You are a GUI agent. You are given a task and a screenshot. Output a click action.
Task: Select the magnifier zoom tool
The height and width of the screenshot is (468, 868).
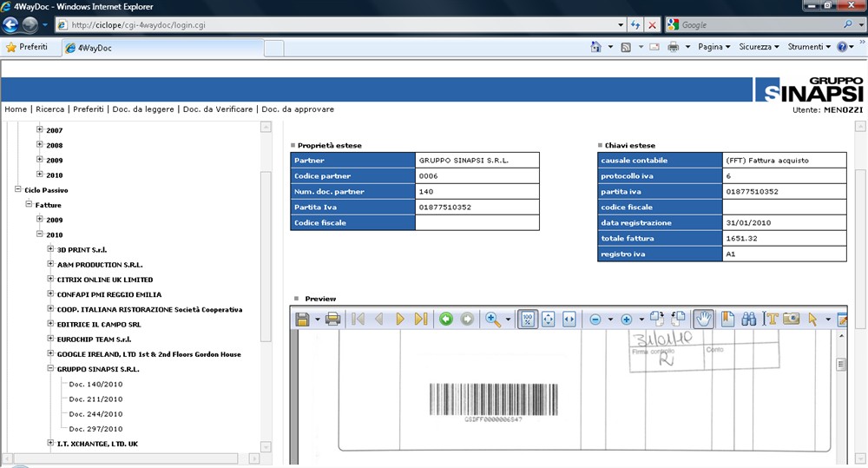[492, 319]
